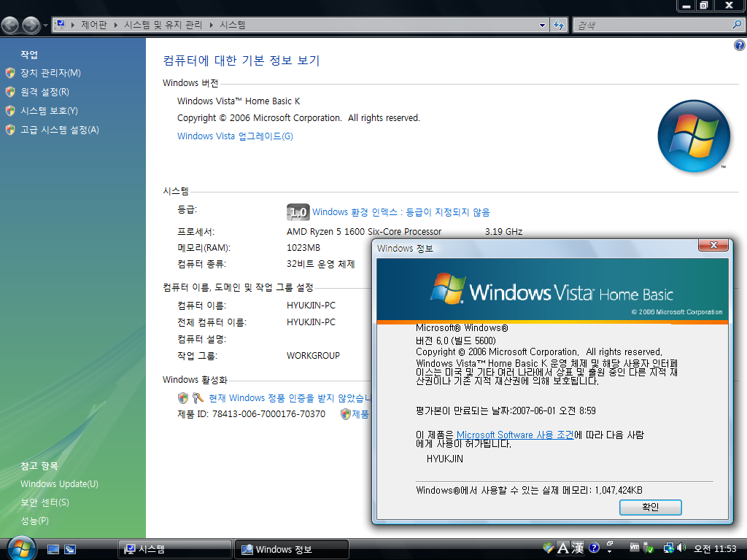Select 시스템 in the address breadcrumb
747x560 pixels.
pyautogui.click(x=233, y=25)
